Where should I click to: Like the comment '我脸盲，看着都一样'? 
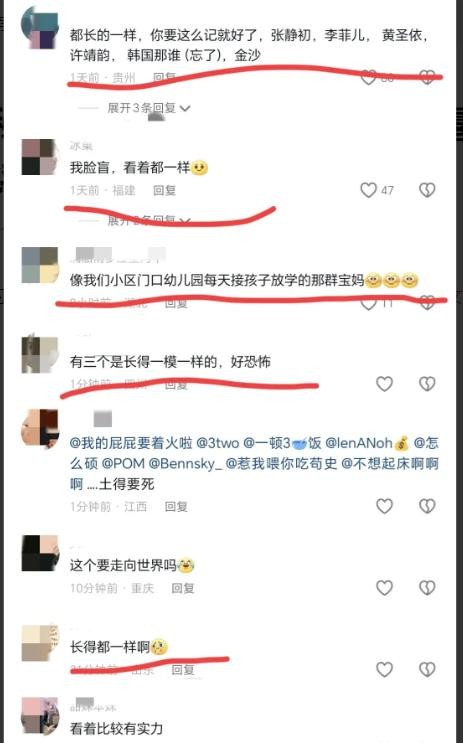coord(368,190)
